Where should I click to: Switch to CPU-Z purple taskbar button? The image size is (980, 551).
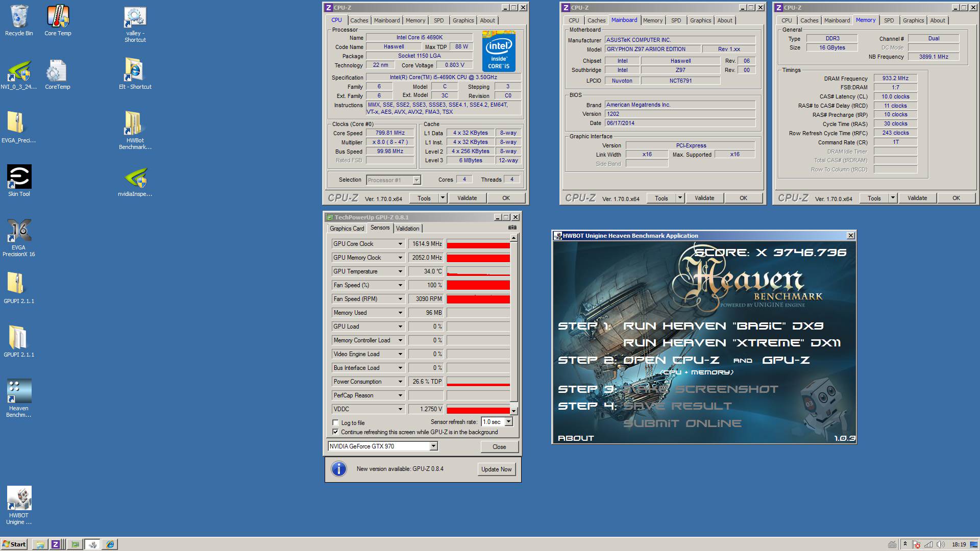click(x=56, y=544)
